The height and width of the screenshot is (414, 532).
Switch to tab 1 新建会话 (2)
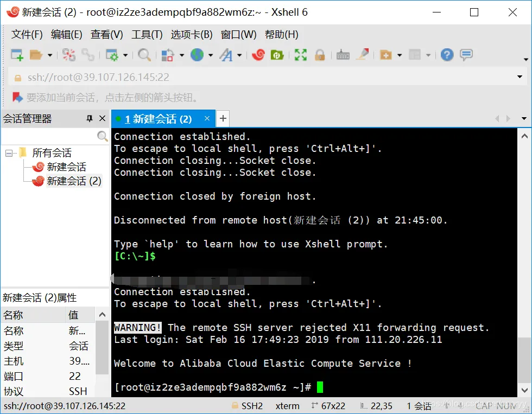click(x=159, y=119)
